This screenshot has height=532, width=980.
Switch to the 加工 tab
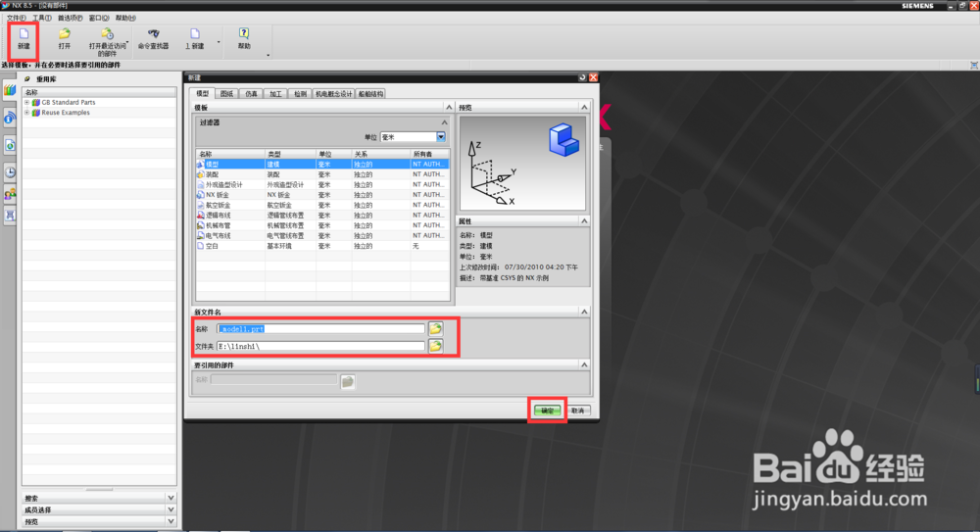(x=275, y=94)
